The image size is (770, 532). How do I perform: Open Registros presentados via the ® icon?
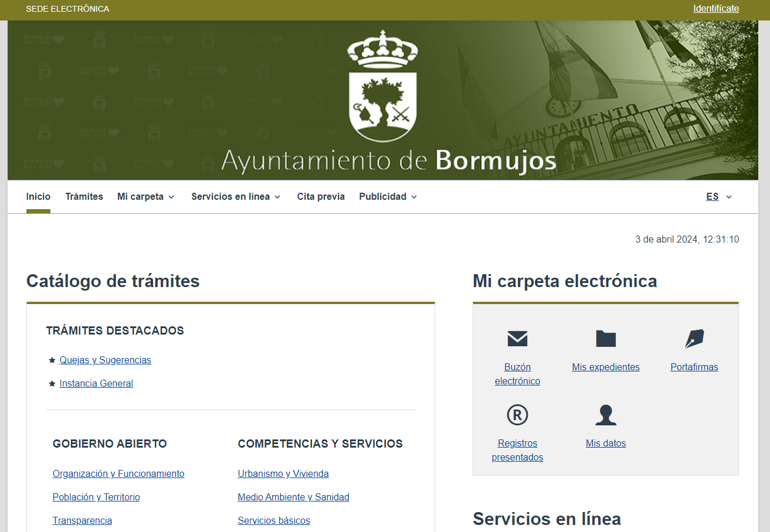coord(517,414)
